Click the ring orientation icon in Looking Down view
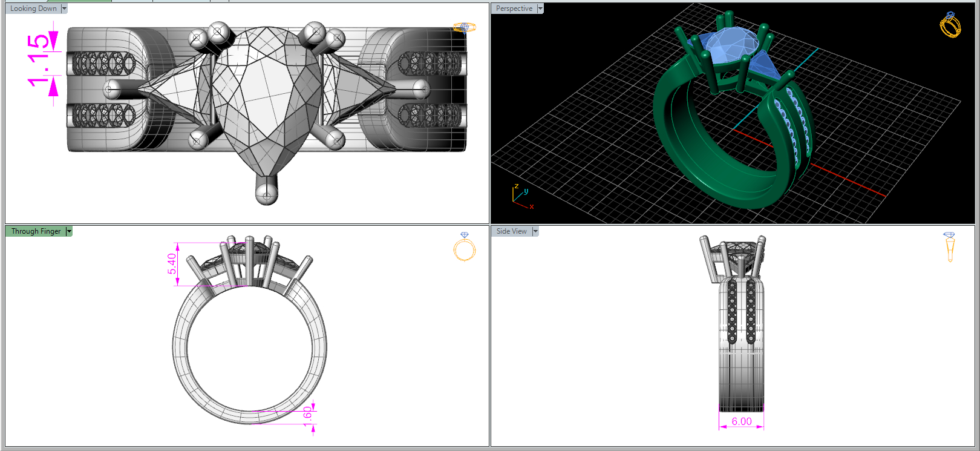 (465, 27)
